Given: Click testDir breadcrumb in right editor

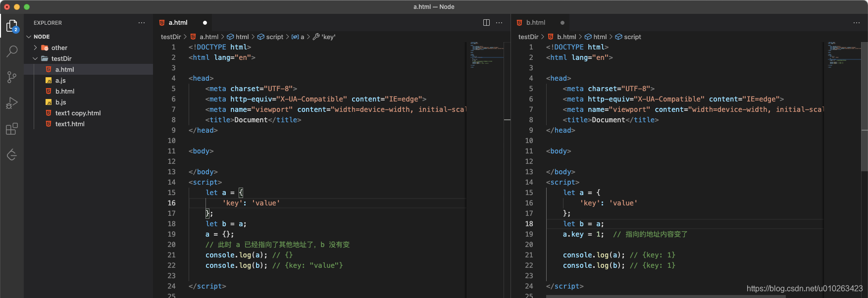Looking at the screenshot, I should [528, 37].
